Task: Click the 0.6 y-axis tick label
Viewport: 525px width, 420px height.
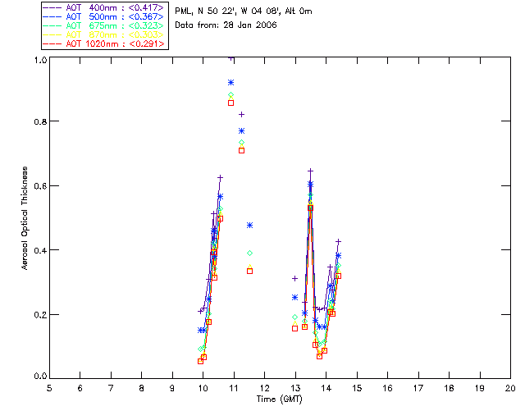Action: click(40, 186)
